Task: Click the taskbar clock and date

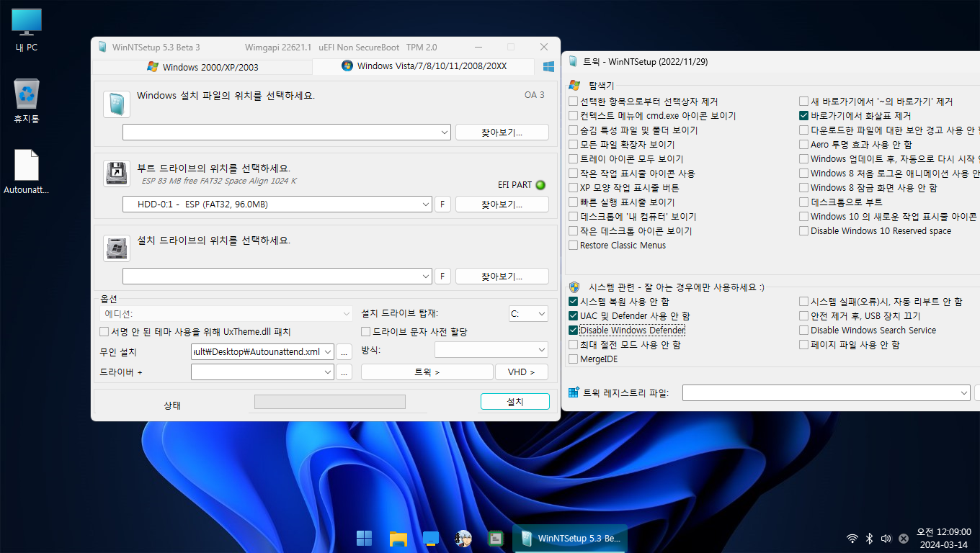Action: [943, 538]
